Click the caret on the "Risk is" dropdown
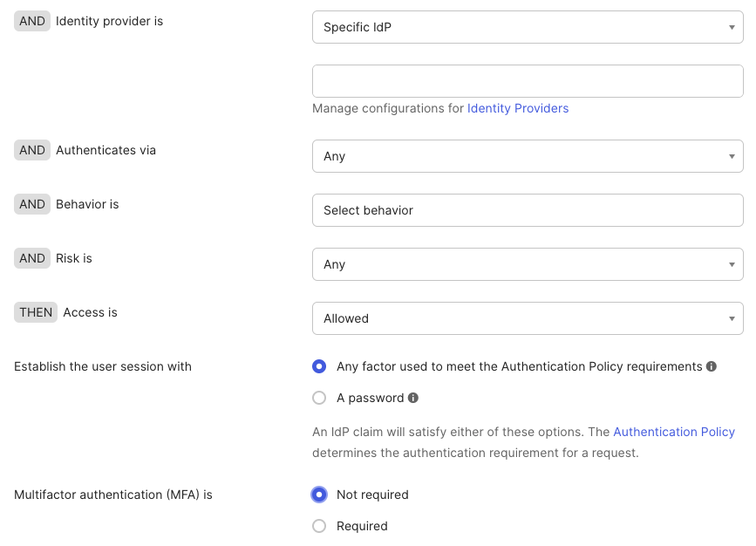The width and height of the screenshot is (756, 546). pos(732,264)
